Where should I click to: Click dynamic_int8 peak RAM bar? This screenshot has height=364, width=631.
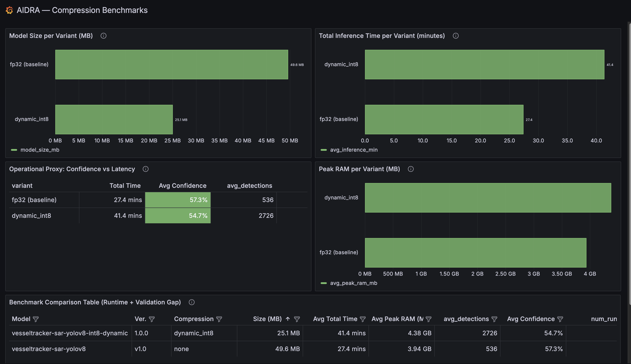coord(488,198)
